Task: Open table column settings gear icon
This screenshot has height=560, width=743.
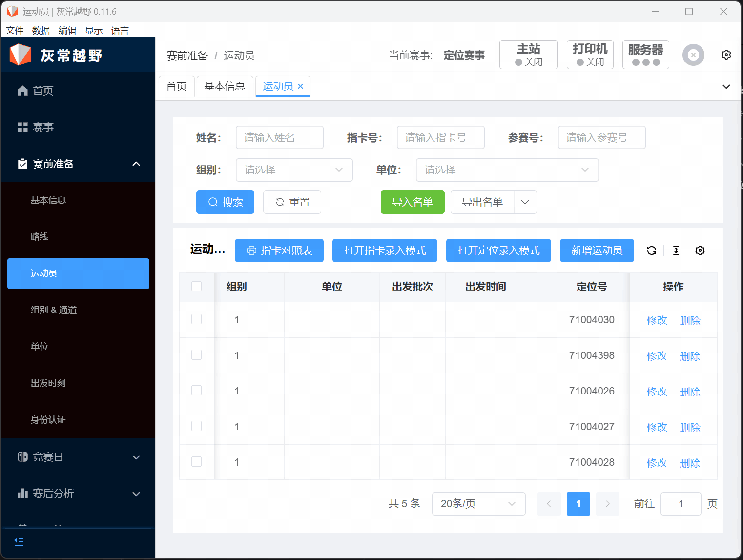Action: tap(700, 250)
